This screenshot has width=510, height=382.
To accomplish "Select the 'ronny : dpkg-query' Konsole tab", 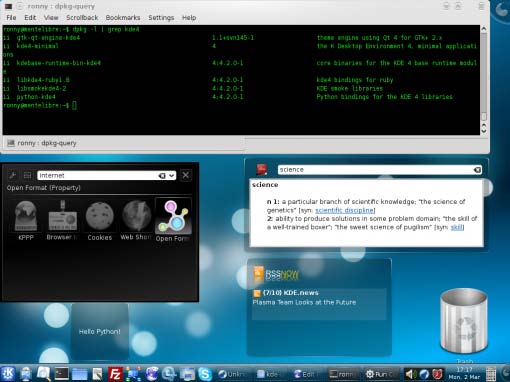I will [124, 143].
